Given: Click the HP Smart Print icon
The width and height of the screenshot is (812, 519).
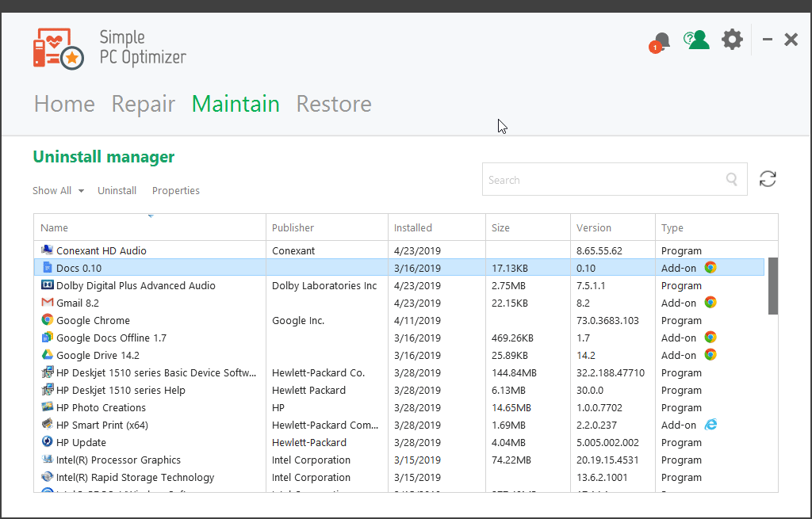Looking at the screenshot, I should (47, 424).
